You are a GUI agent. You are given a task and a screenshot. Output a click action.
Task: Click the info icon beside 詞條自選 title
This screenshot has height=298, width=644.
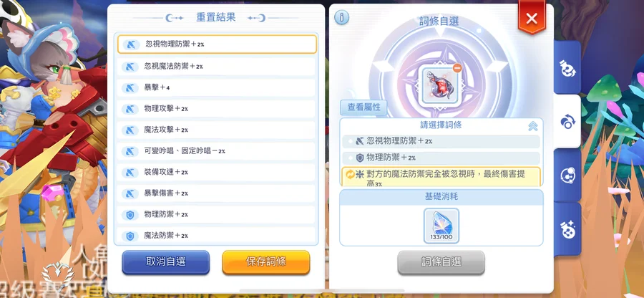point(342,17)
